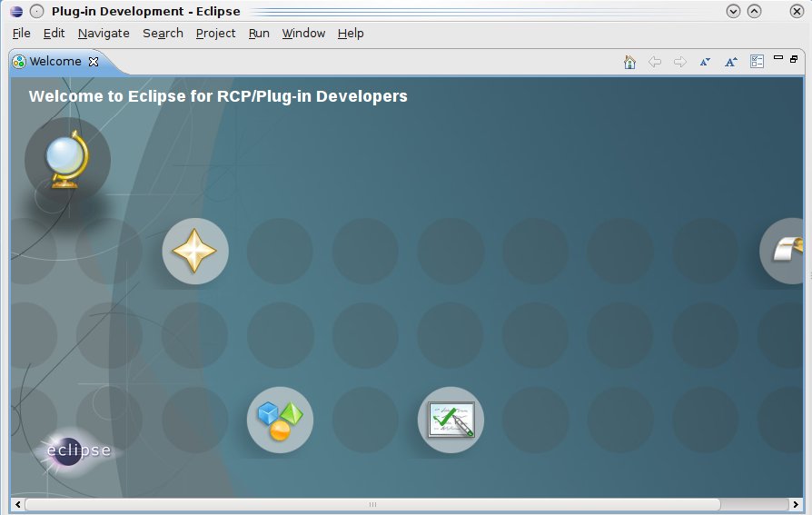812x515 pixels.
Task: Open the Eclipse window menu icon
Action: click(16, 12)
